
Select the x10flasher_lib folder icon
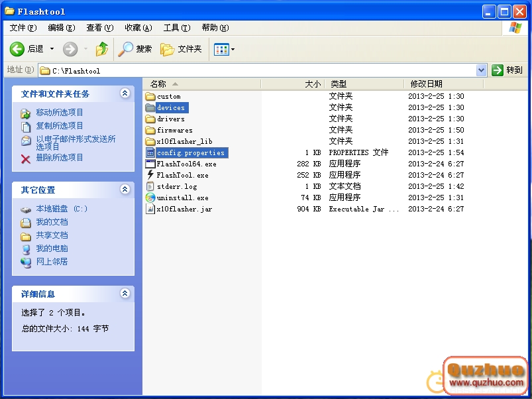click(x=150, y=141)
